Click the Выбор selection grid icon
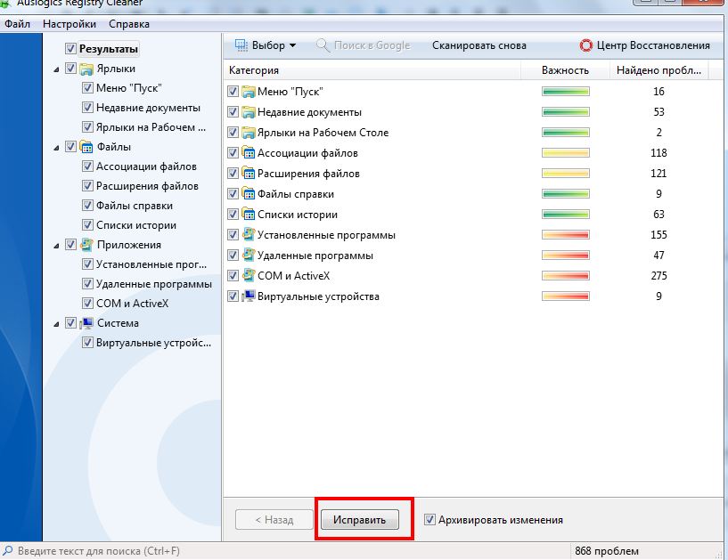The image size is (728, 560). 241,45
